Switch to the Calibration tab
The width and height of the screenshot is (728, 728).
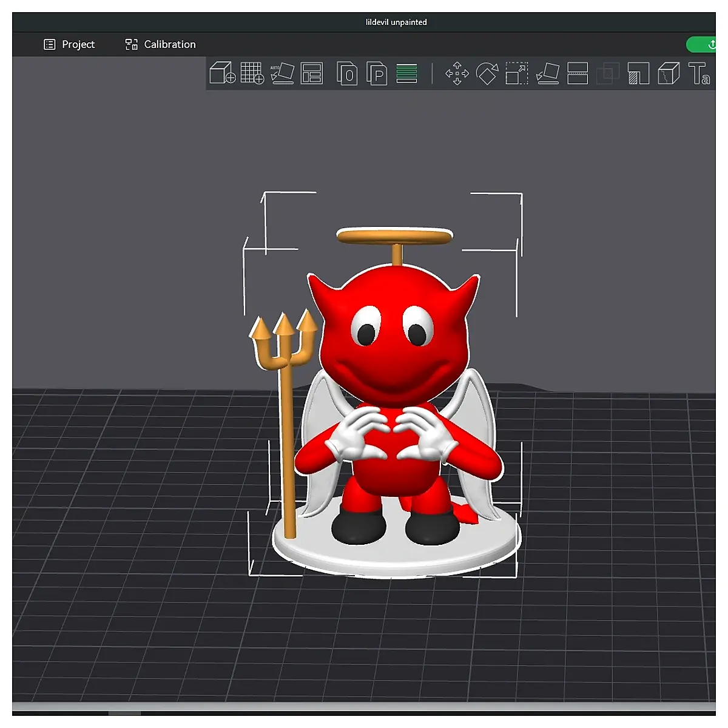point(161,44)
